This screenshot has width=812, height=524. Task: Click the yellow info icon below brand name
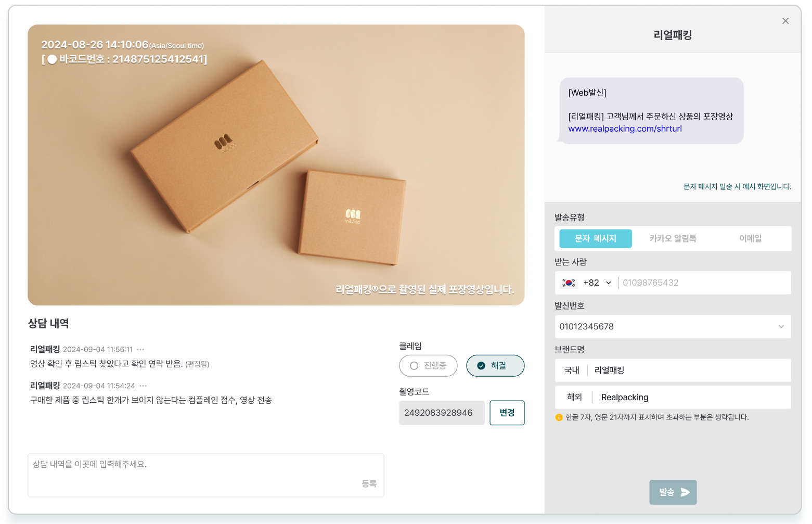(559, 417)
